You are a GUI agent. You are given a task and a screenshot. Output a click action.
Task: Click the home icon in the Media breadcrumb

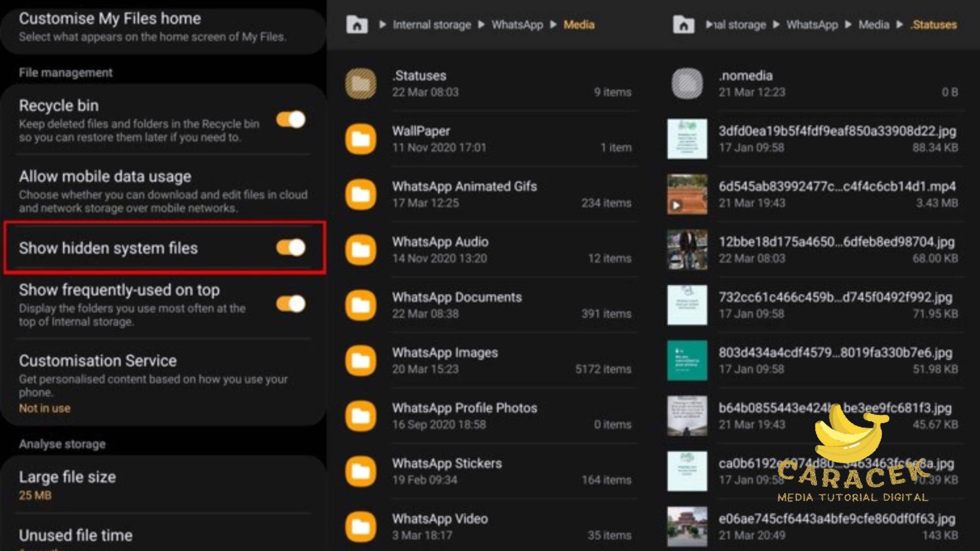[357, 25]
